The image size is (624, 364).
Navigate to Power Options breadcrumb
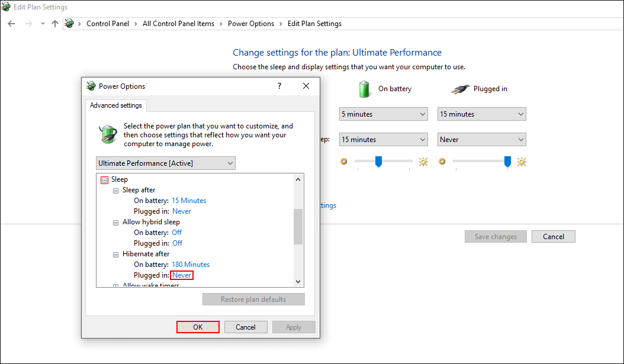[250, 24]
